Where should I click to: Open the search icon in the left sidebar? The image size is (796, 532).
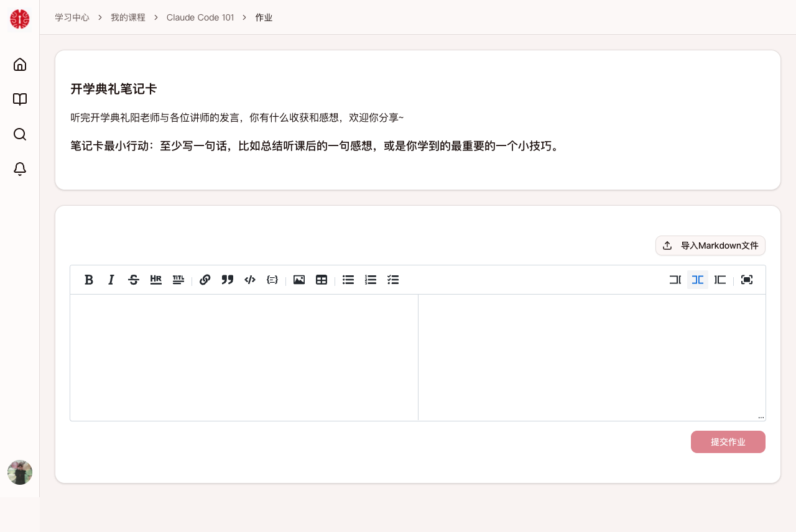click(19, 134)
